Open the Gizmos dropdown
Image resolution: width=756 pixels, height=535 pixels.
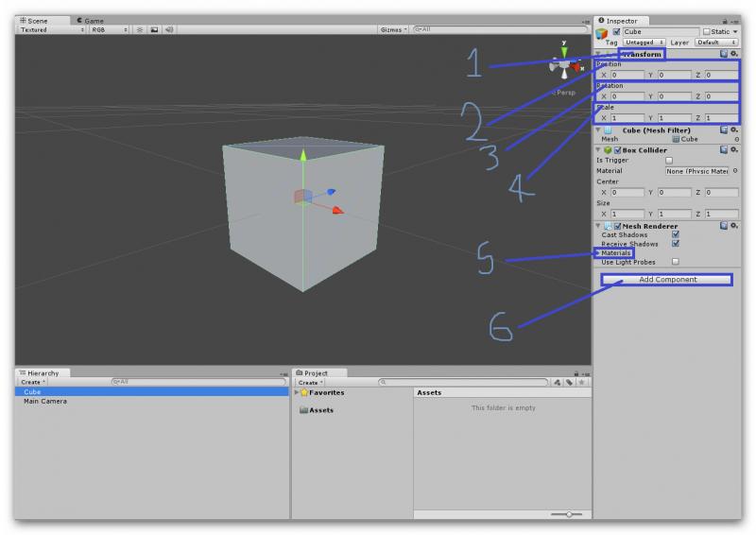(393, 30)
